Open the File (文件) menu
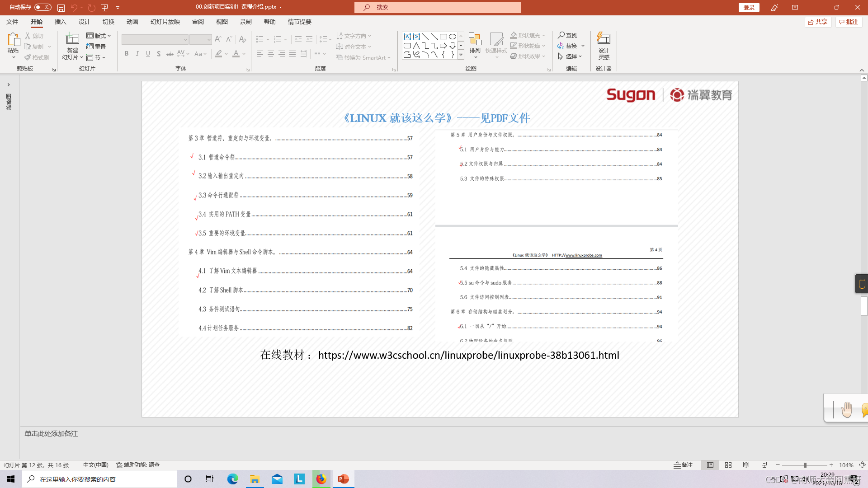 12,22
